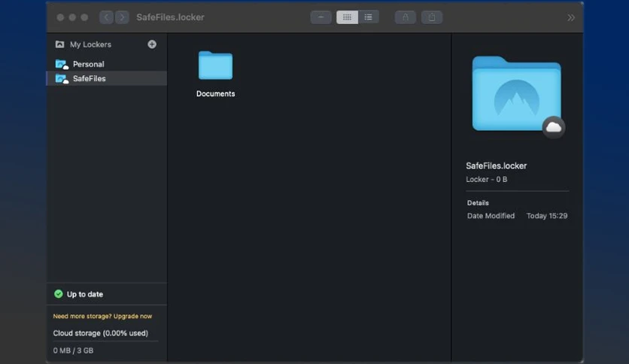The height and width of the screenshot is (364, 629).
Task: Click the Documents folder name label
Action: (215, 94)
